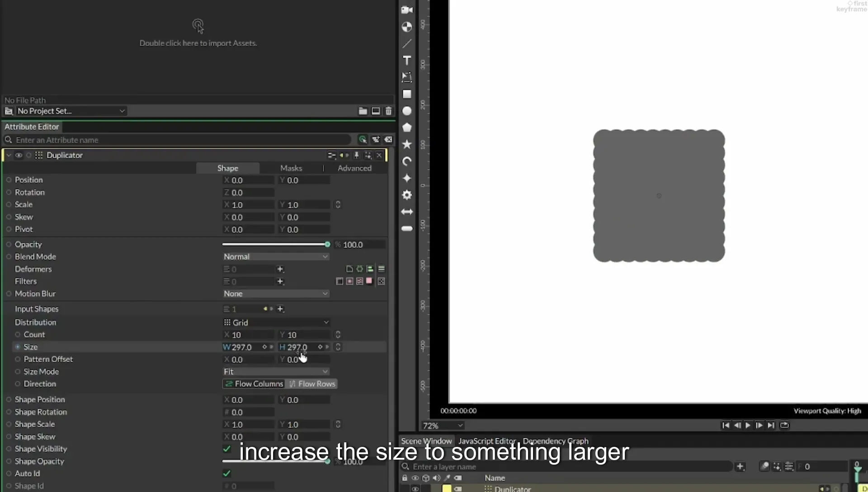Screen dimensions: 868x492
Task: Select the Camera tool at toolbar top
Action: 407,9
